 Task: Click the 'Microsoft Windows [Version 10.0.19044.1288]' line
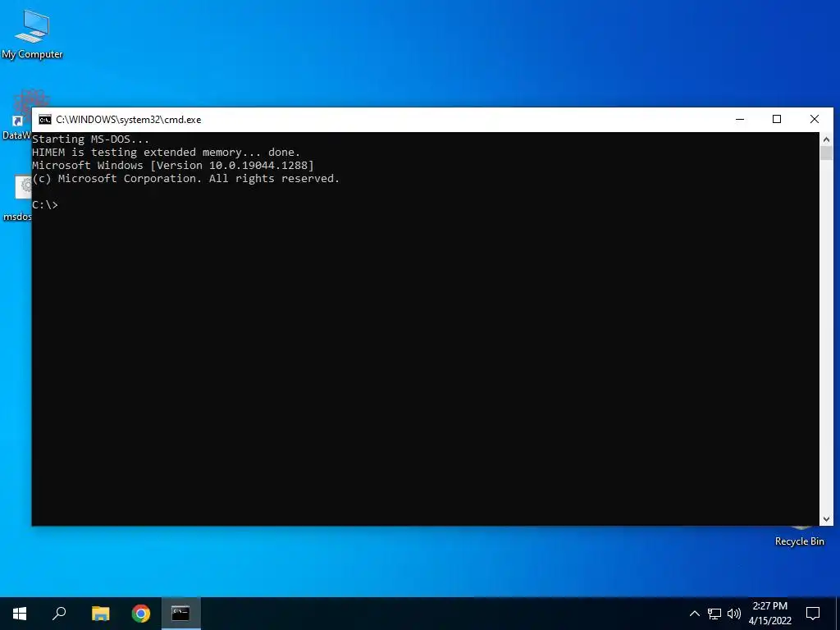coord(173,166)
